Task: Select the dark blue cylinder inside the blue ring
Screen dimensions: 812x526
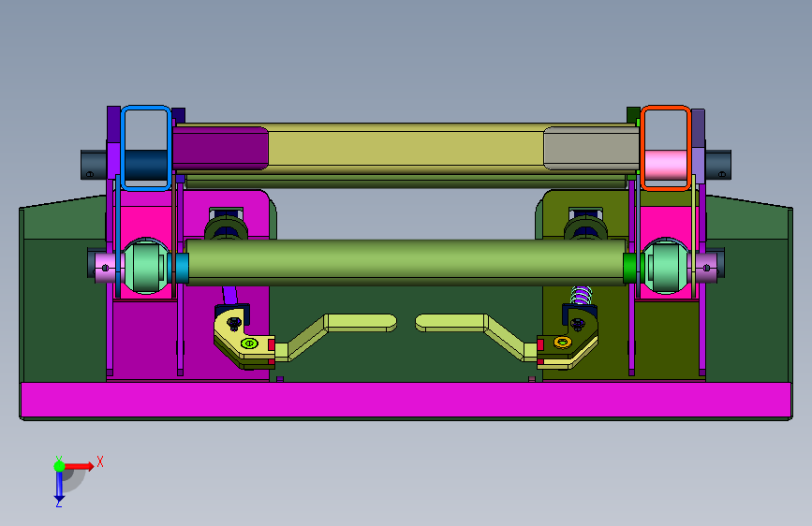Action: (146, 165)
